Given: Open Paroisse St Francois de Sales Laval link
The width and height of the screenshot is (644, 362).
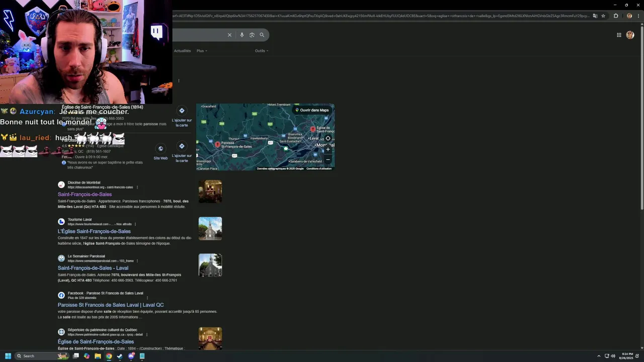Looking at the screenshot, I should tap(111, 305).
